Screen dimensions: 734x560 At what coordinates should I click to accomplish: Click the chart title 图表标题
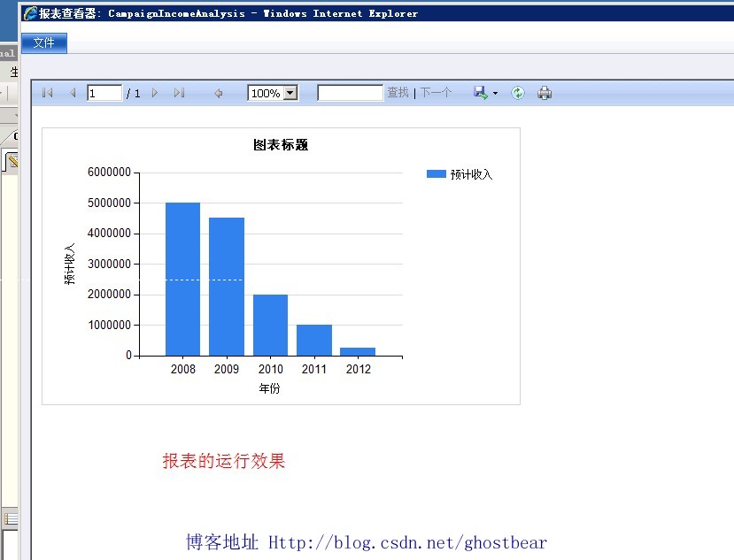pos(281,145)
